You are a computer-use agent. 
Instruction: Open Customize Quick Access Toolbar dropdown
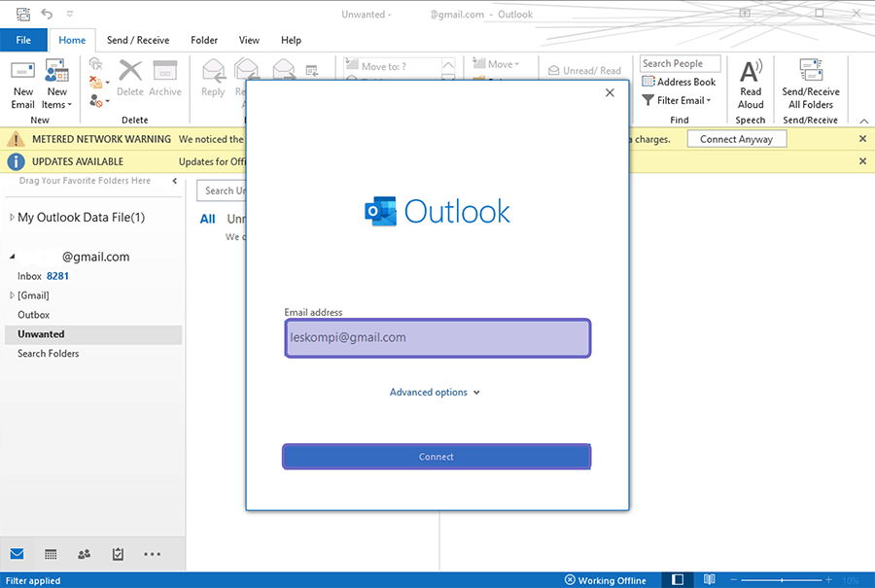pyautogui.click(x=70, y=14)
